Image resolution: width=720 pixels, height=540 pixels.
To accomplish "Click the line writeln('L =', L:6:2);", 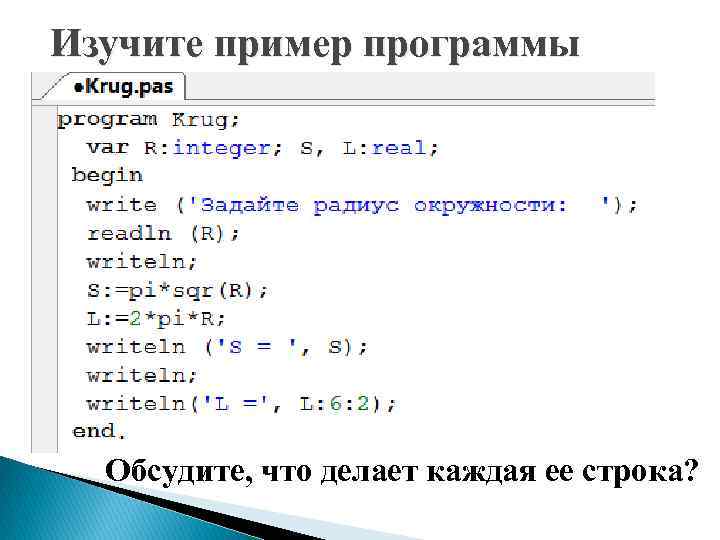I will coord(241,404).
